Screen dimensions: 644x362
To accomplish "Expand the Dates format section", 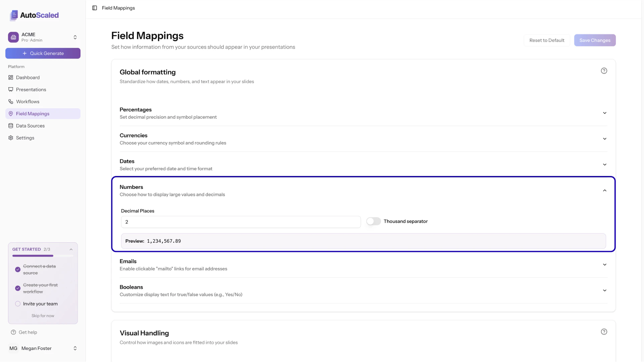I will [604, 165].
